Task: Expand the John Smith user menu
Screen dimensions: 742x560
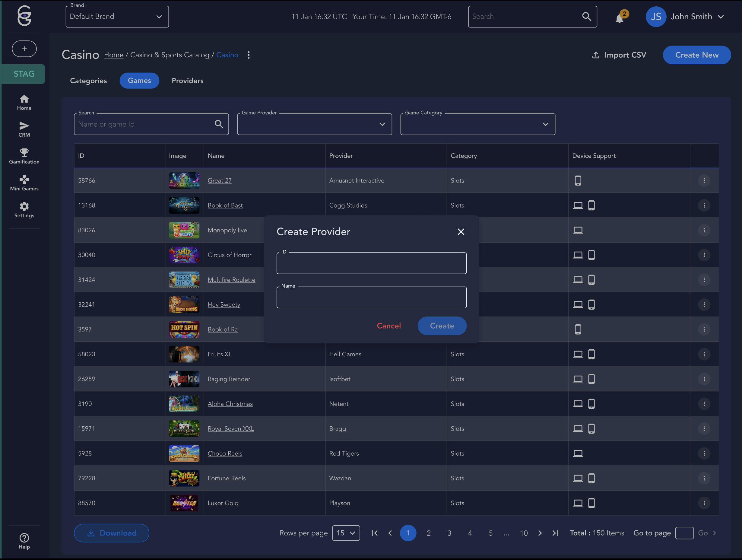Action: [691, 17]
